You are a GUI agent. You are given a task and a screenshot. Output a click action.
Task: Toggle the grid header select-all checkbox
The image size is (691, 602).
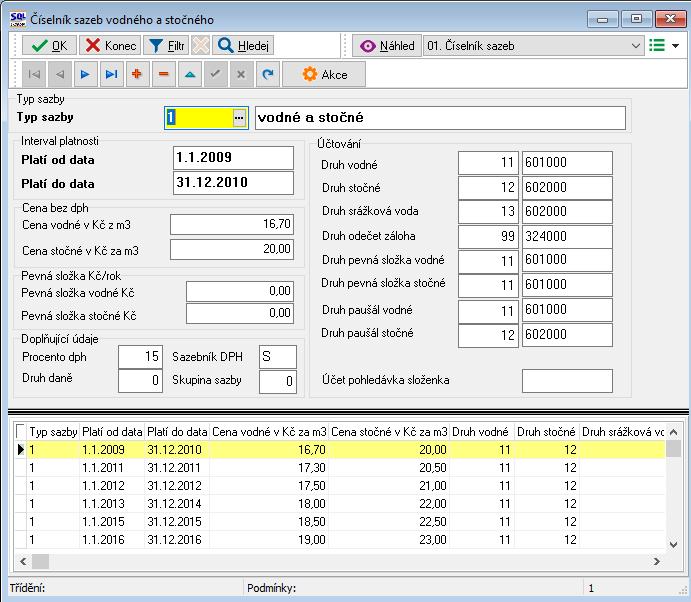point(20,431)
